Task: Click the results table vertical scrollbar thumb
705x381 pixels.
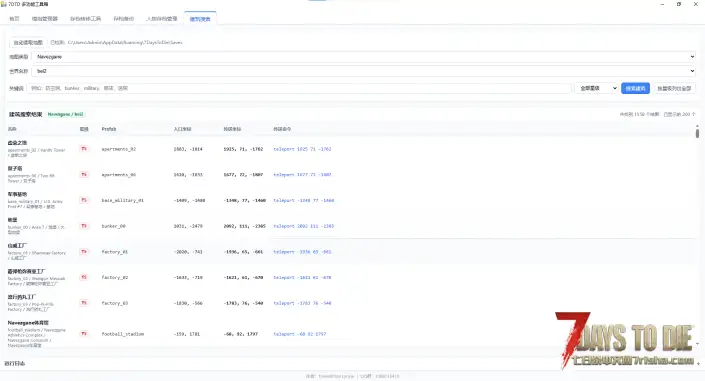Action: tap(697, 133)
